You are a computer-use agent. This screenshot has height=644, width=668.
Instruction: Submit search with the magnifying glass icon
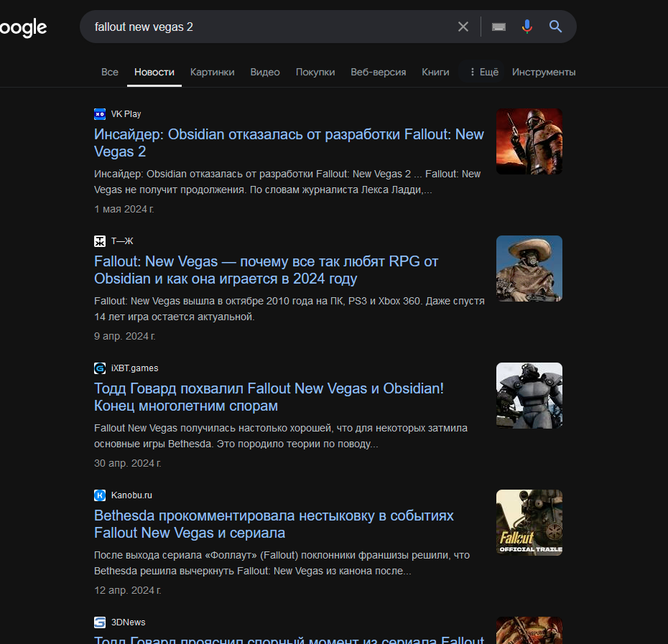[555, 27]
